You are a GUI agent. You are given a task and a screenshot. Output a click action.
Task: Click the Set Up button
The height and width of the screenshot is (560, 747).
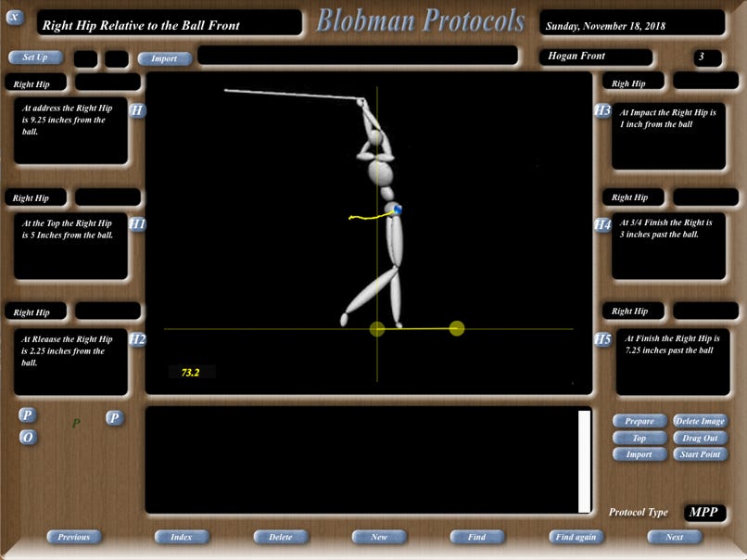click(x=35, y=57)
